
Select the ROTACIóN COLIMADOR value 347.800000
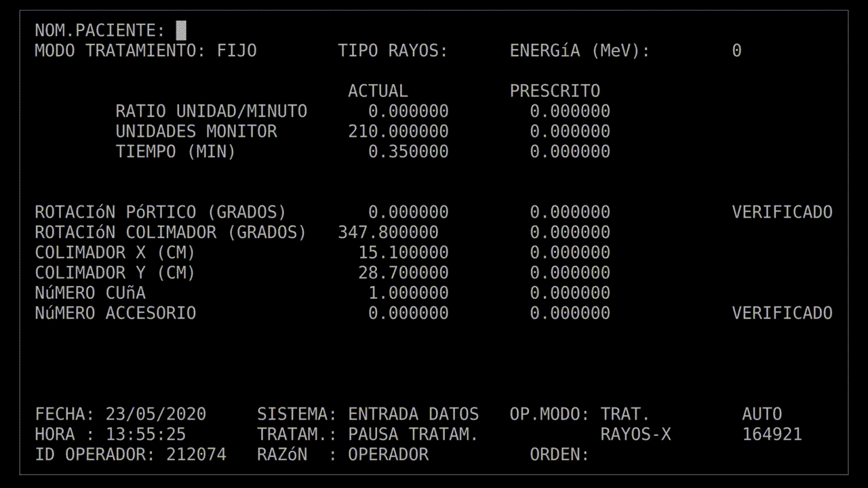[388, 232]
